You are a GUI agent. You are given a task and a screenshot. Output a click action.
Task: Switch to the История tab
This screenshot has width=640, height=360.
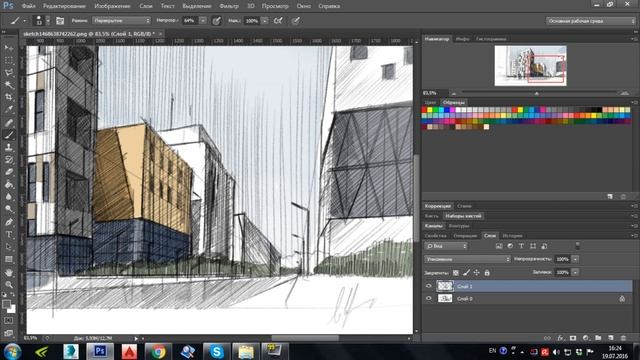click(x=512, y=236)
